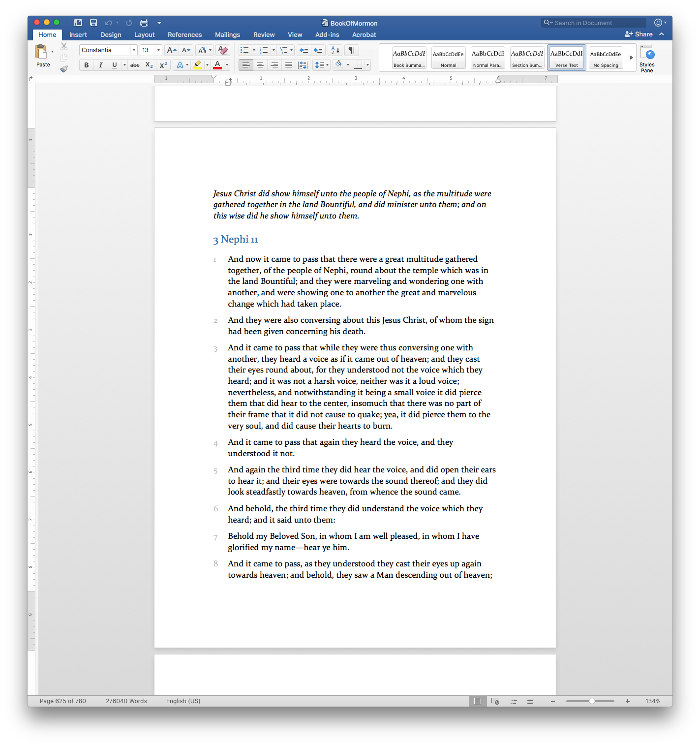Click the yellow text highlight color button
Screen dimensions: 700x746
coord(197,65)
